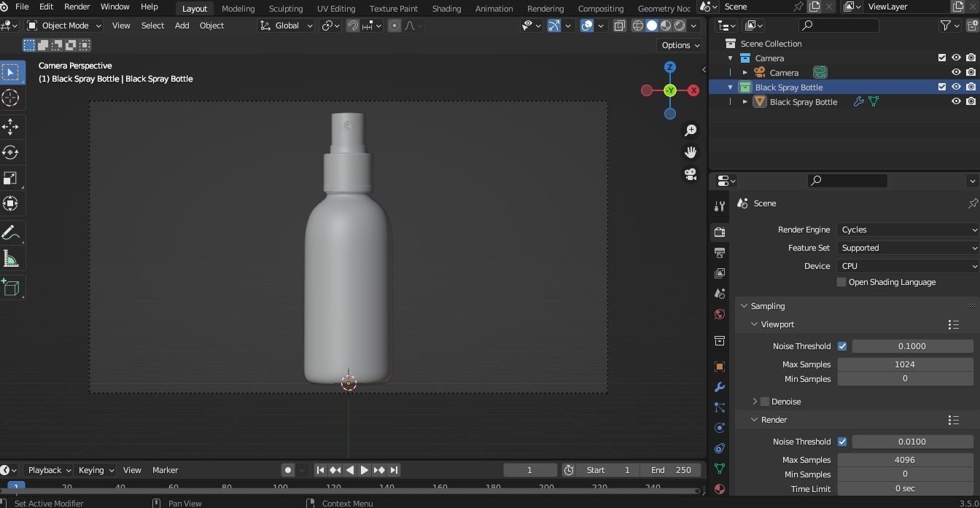Select the Annotate tool
This screenshot has width=980, height=508.
click(11, 233)
